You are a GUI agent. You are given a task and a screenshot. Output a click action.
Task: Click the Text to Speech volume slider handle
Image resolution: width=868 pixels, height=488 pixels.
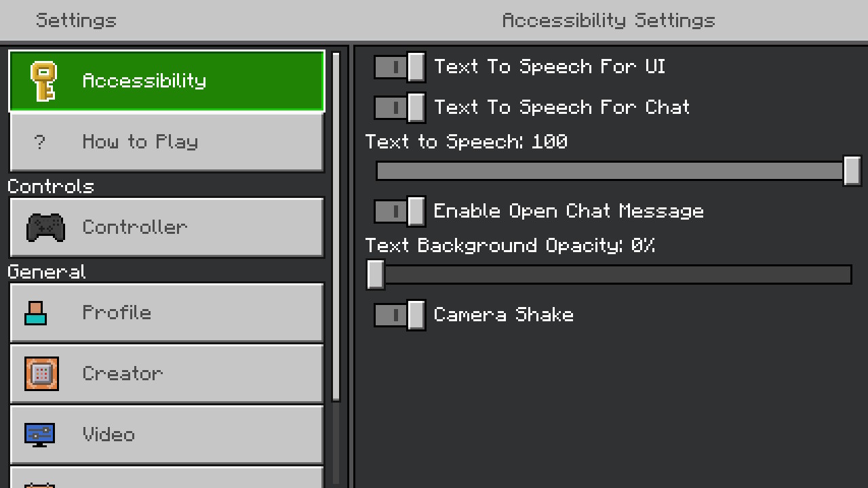click(852, 171)
